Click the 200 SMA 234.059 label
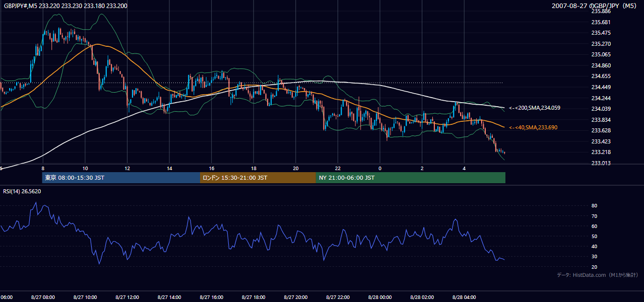 click(535, 108)
